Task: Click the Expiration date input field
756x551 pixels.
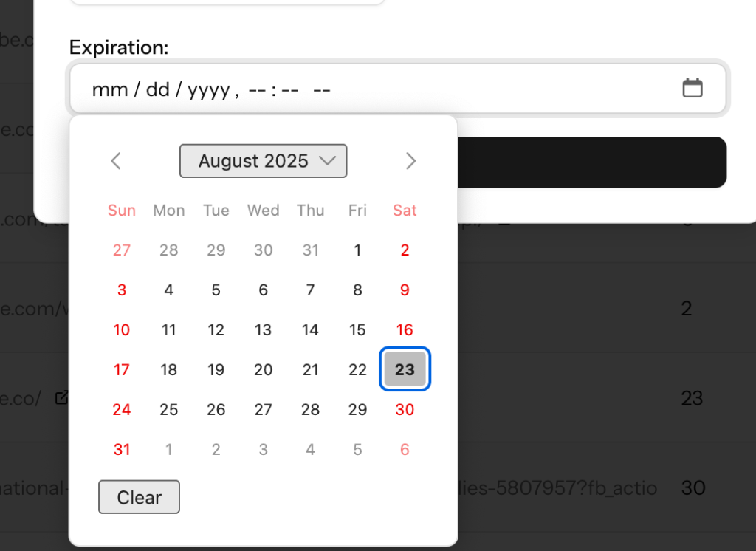Action: pyautogui.click(x=369, y=89)
